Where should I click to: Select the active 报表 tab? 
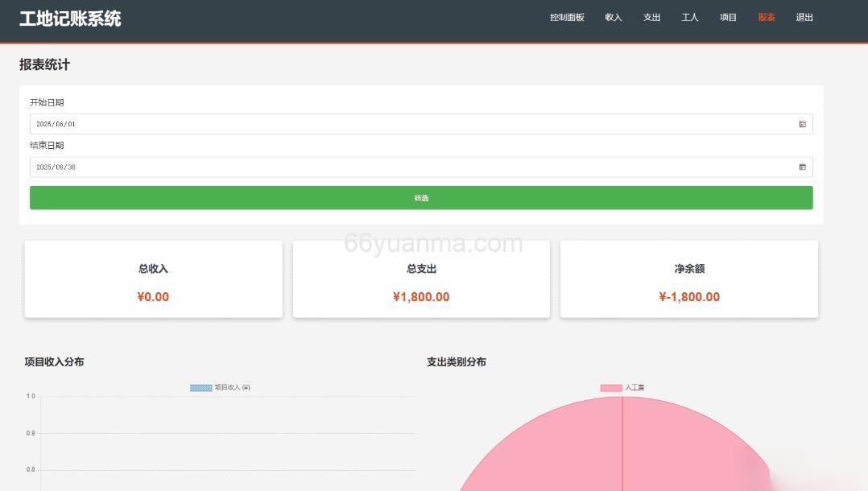coord(765,16)
